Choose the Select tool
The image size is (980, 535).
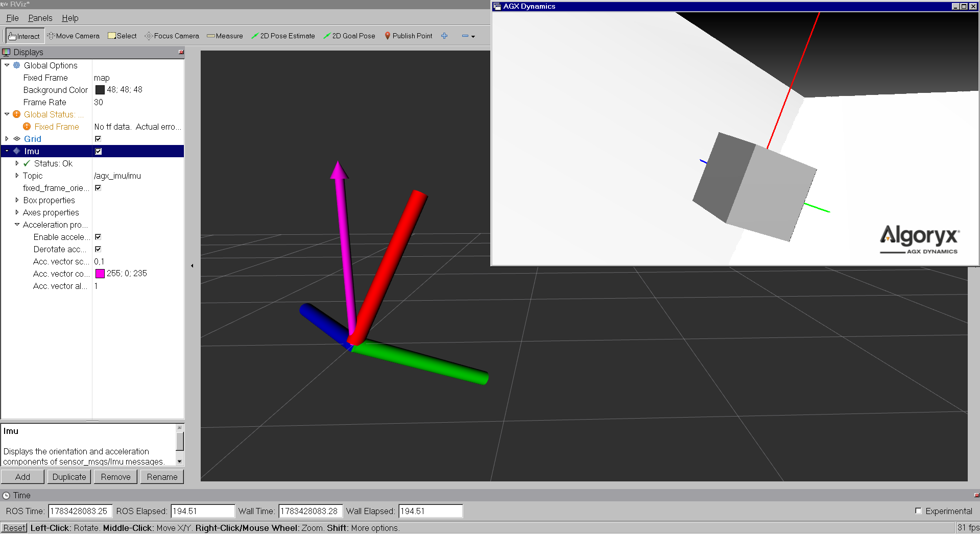(x=122, y=36)
